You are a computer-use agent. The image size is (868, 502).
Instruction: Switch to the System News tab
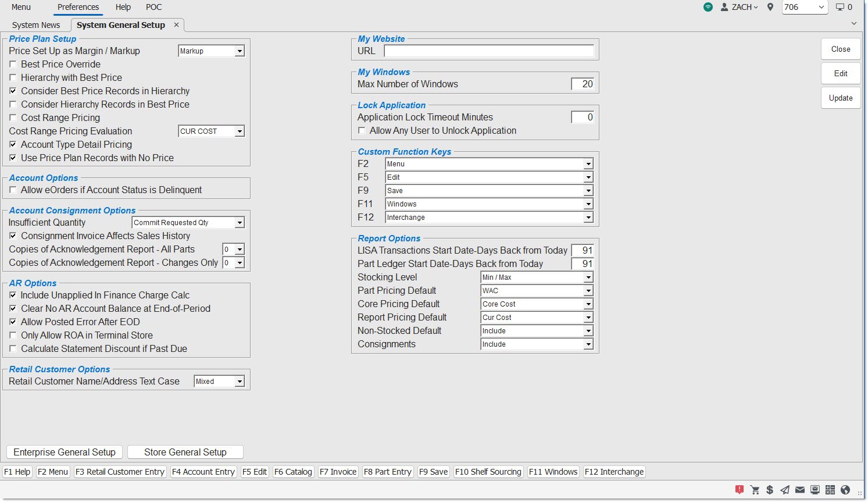pyautogui.click(x=36, y=25)
